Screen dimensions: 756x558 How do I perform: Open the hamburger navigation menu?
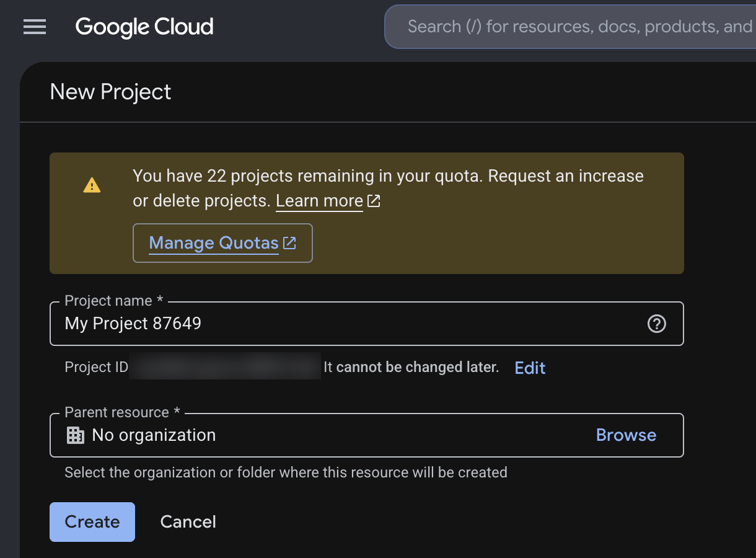click(x=35, y=27)
